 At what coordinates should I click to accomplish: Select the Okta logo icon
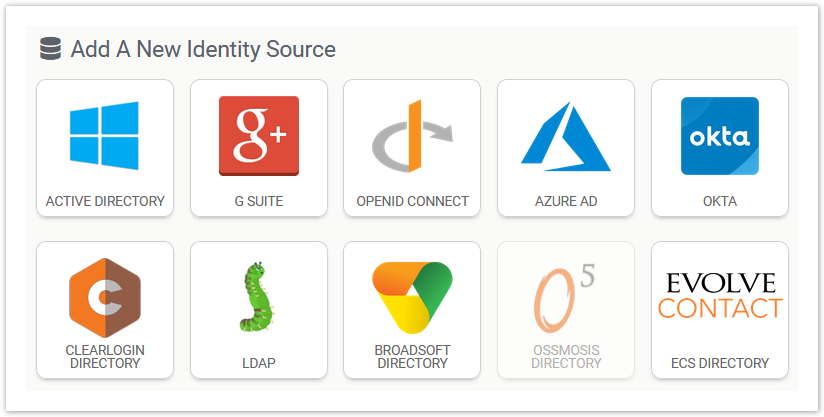click(720, 136)
